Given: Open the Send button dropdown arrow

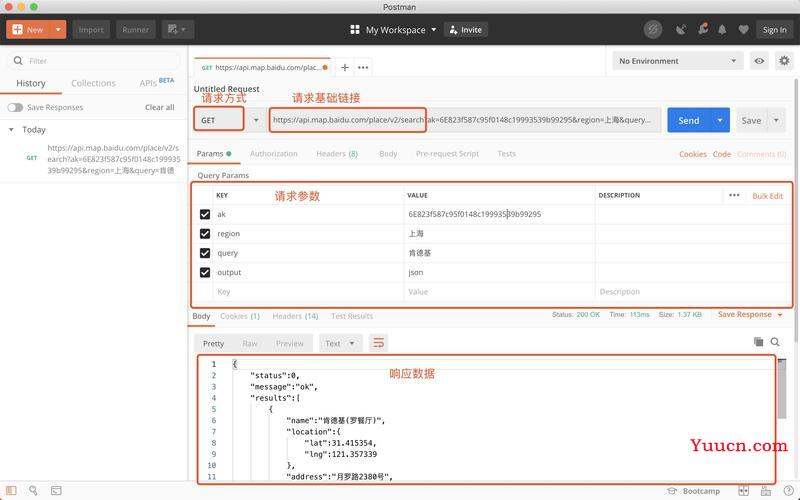Looking at the screenshot, I should tap(720, 120).
